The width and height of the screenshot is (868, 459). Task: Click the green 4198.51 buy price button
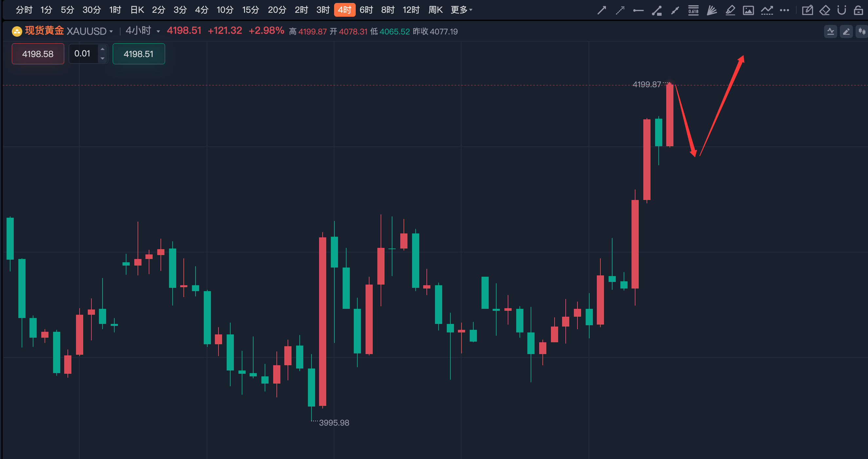click(x=139, y=54)
